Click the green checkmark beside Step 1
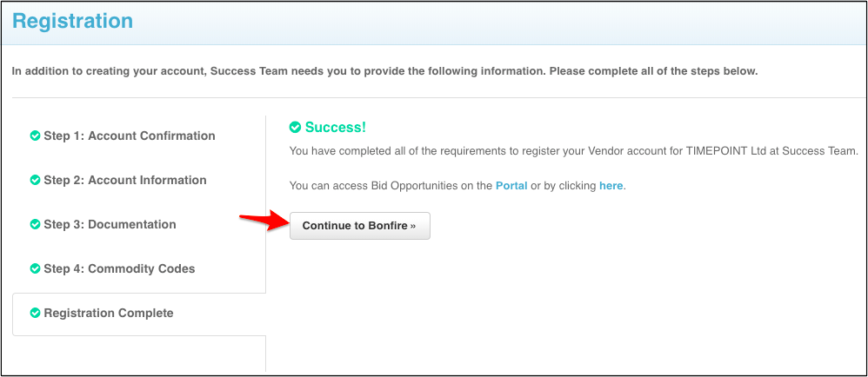Screen dimensions: 868x377 (36, 136)
